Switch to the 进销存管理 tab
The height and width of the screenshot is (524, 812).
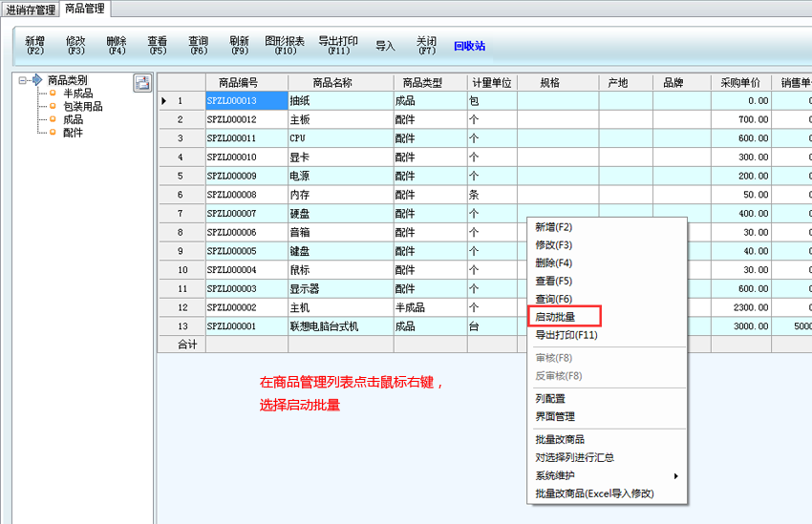31,10
